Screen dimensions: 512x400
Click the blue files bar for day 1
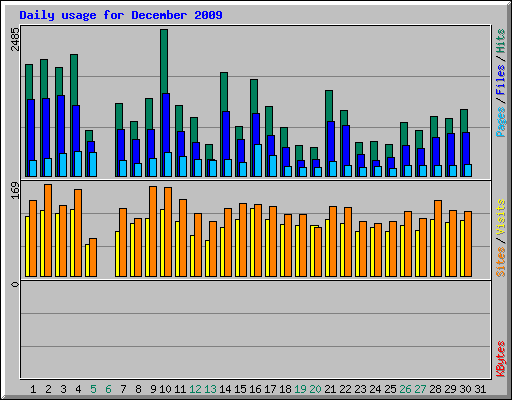31,130
